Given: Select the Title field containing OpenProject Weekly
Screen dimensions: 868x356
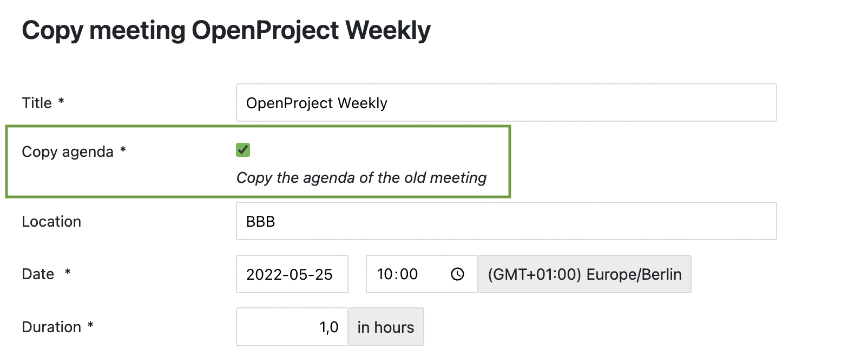Looking at the screenshot, I should coord(506,103).
